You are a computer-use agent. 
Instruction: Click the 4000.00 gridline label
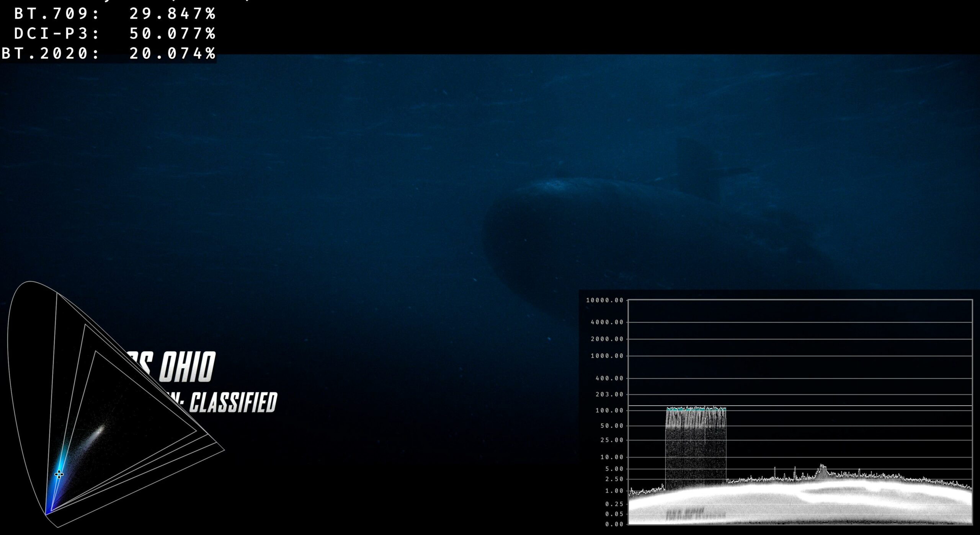click(x=607, y=322)
